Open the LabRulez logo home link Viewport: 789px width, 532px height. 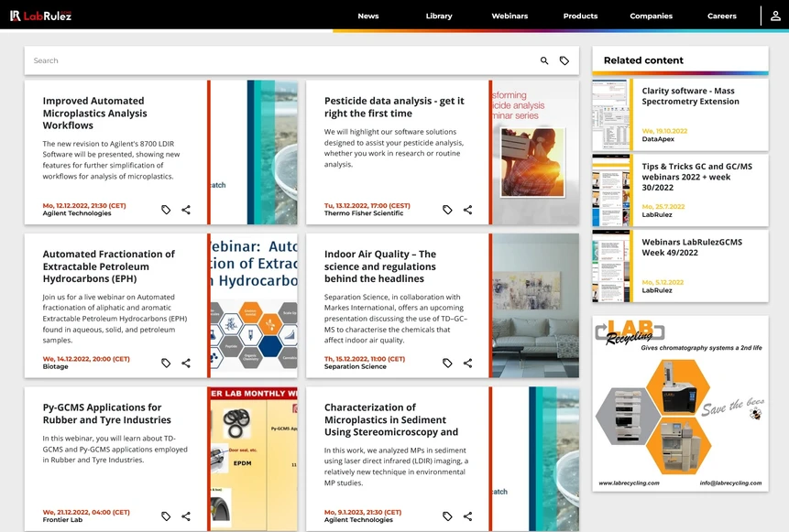click(x=40, y=16)
